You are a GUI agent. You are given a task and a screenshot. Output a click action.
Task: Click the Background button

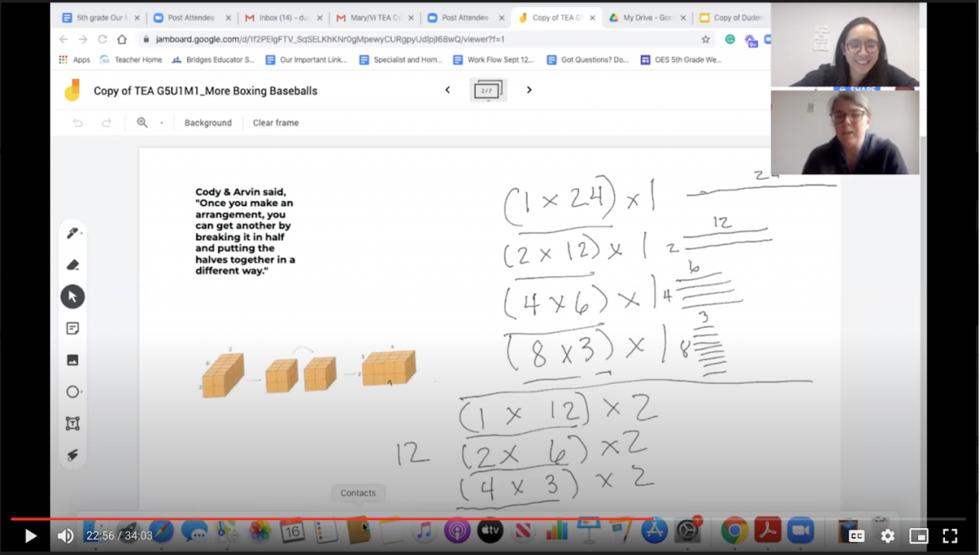click(x=207, y=123)
